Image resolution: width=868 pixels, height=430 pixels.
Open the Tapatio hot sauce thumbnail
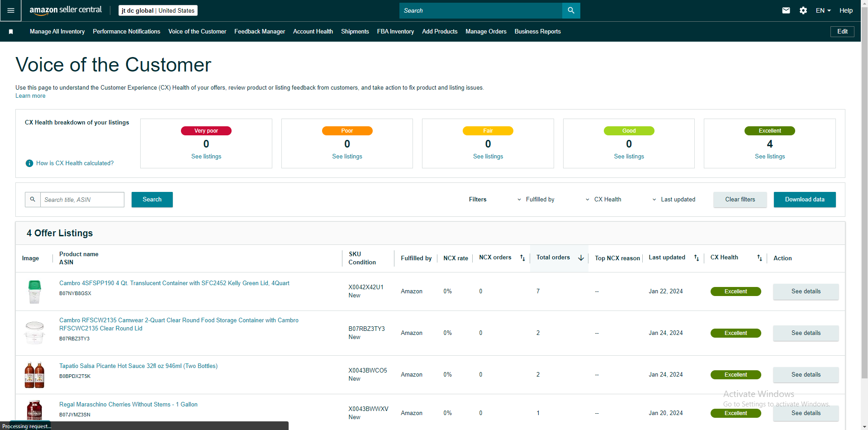34,375
